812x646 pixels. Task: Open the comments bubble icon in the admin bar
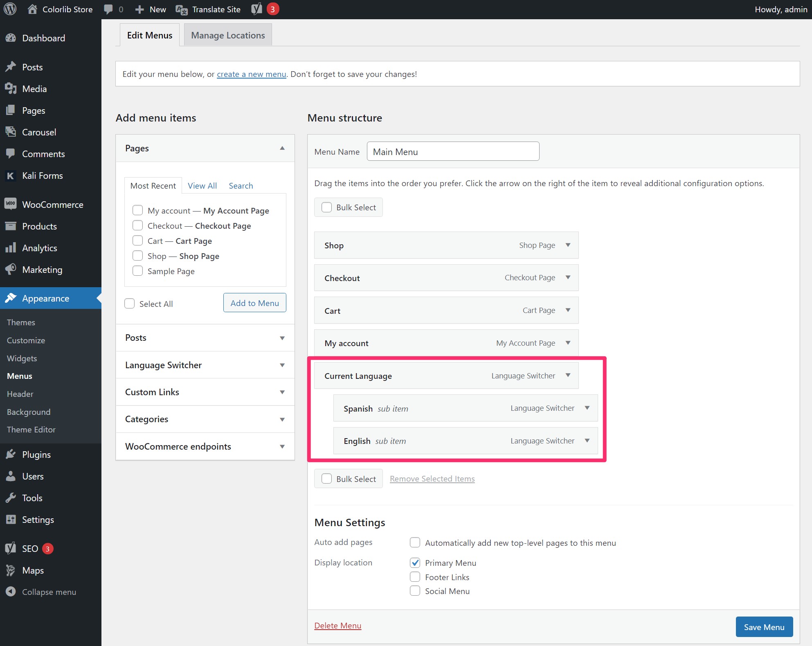click(x=108, y=9)
